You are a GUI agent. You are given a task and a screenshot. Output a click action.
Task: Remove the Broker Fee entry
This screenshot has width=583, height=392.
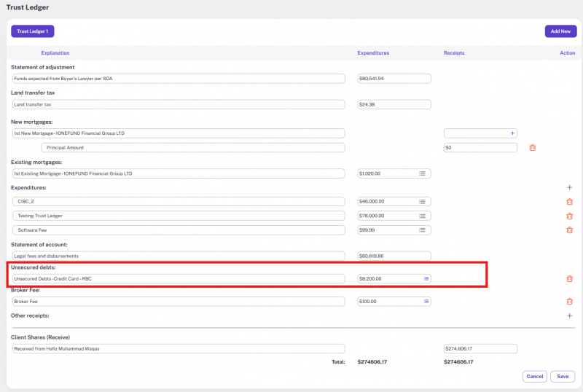(x=569, y=302)
